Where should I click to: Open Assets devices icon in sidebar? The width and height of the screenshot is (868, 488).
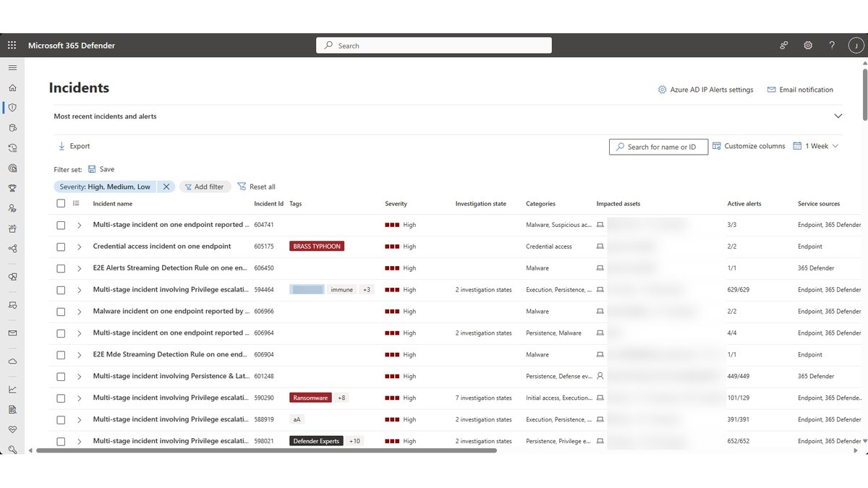click(x=12, y=277)
